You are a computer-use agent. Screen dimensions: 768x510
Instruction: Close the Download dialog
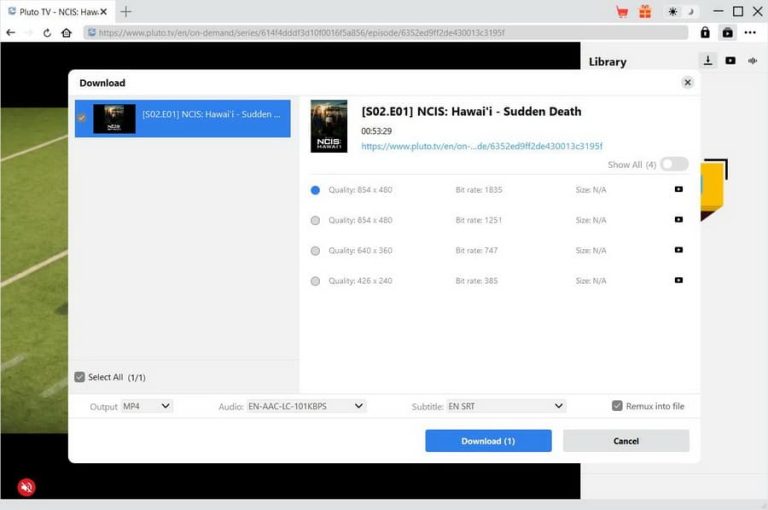[688, 82]
